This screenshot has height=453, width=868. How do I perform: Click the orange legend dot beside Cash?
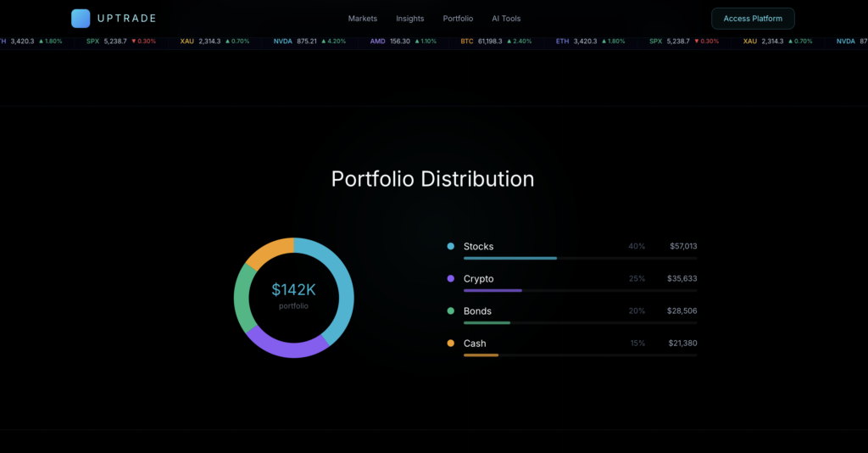[x=451, y=344]
